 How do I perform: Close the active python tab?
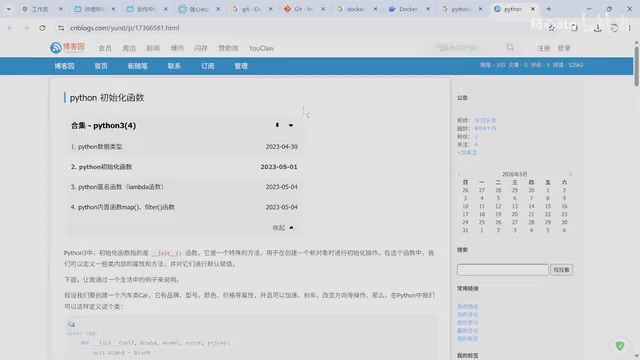pyautogui.click(x=533, y=9)
